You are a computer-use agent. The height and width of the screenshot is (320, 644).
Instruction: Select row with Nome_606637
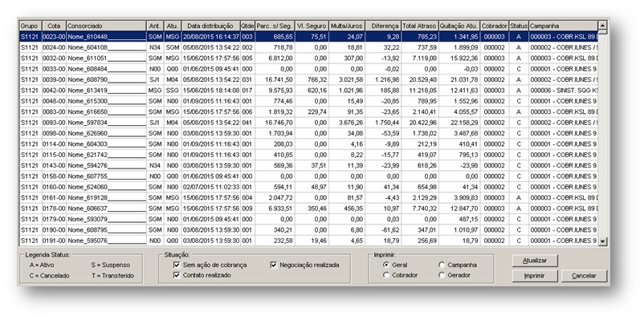coord(308,209)
